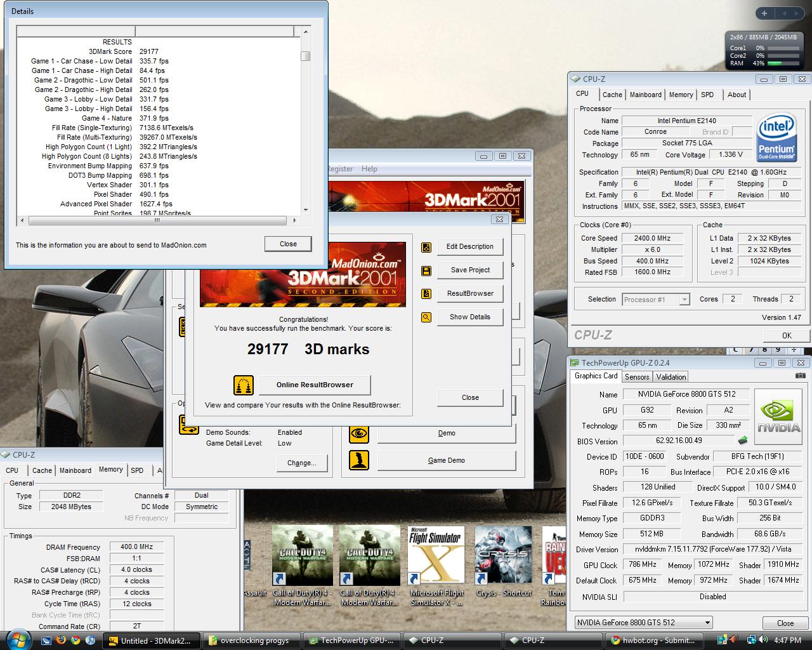Launch Firefox from the quick launch bar
The height and width of the screenshot is (650, 812).
coord(61,640)
